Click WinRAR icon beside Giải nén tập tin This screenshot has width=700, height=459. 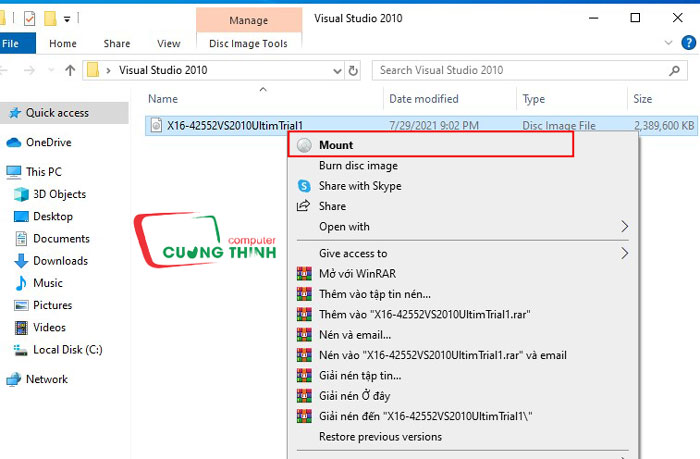tap(304, 376)
